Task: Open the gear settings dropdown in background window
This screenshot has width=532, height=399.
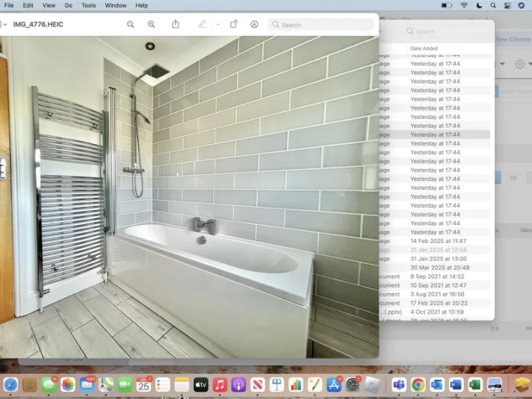Action: pos(522,64)
